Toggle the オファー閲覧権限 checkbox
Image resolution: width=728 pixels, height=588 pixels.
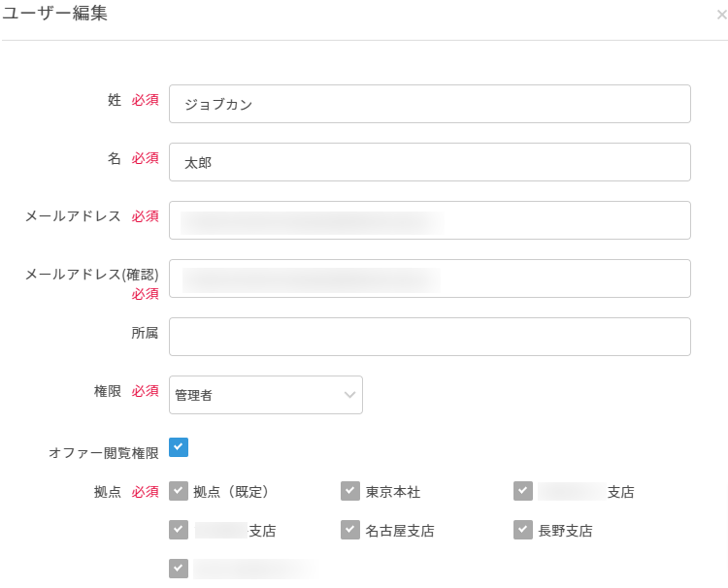pos(179,447)
